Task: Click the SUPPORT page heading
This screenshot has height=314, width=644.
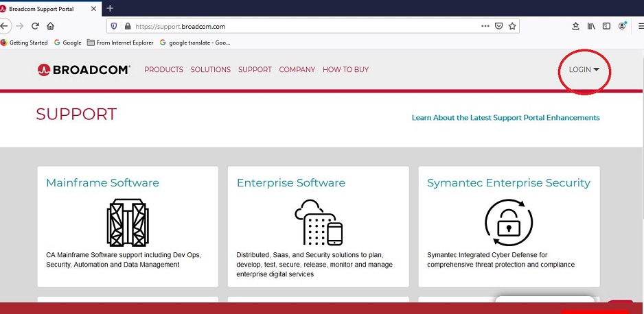Action: [76, 114]
